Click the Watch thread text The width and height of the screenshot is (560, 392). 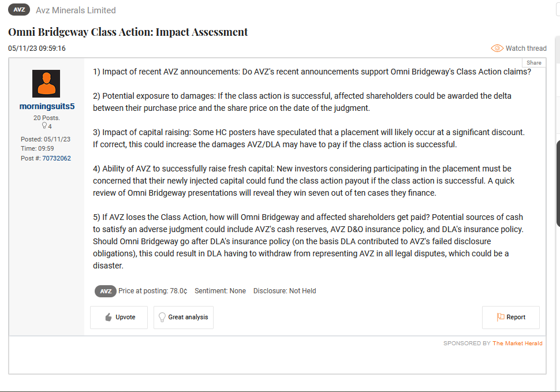pos(526,48)
